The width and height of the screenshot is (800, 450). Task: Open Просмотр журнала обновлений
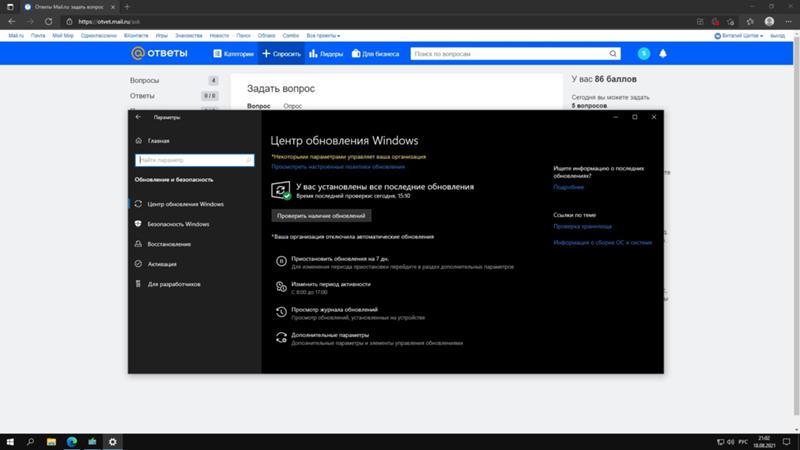(x=334, y=310)
